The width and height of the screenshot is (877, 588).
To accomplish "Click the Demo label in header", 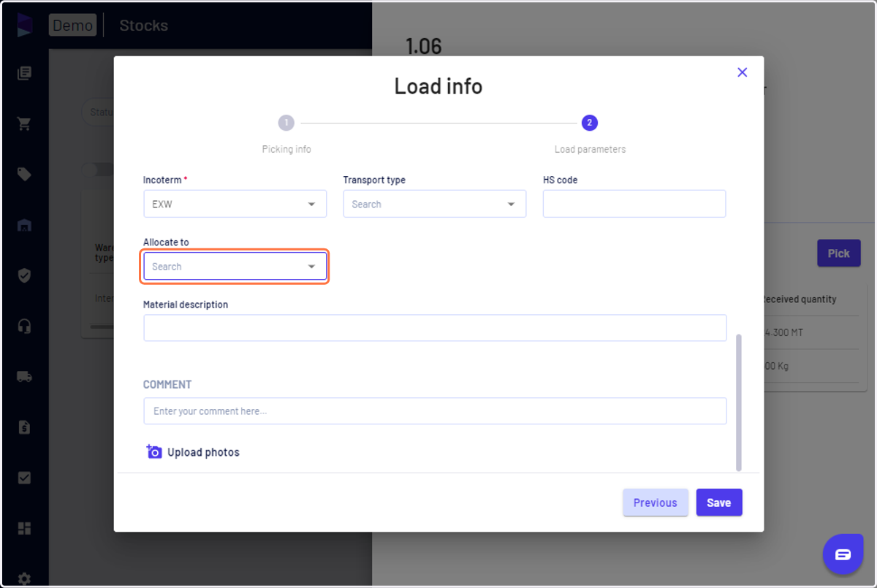I will 72,26.
